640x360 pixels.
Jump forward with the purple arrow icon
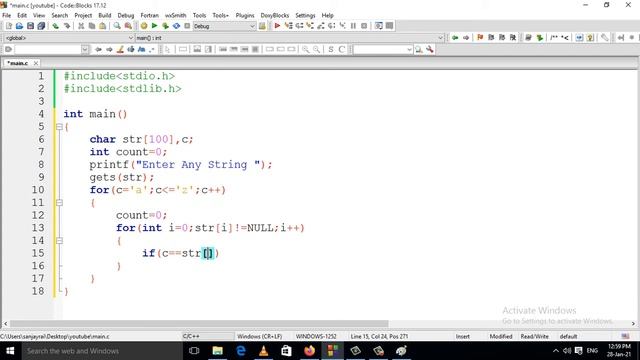tap(466, 38)
